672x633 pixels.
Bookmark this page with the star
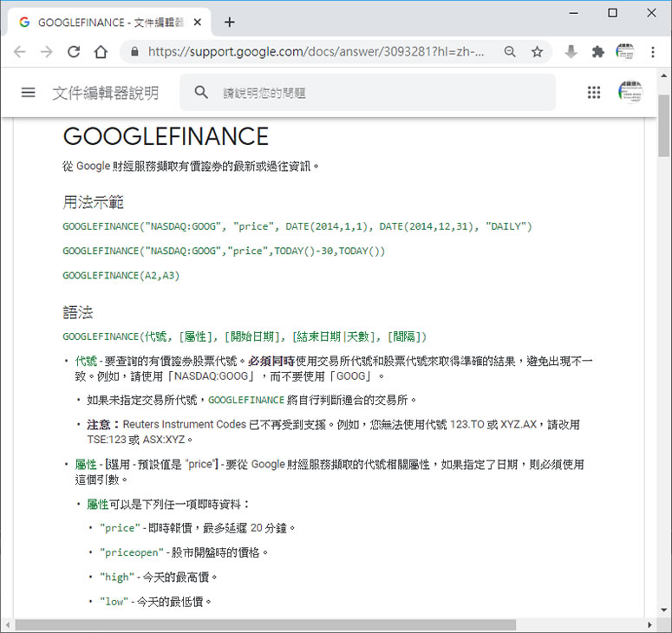[537, 52]
